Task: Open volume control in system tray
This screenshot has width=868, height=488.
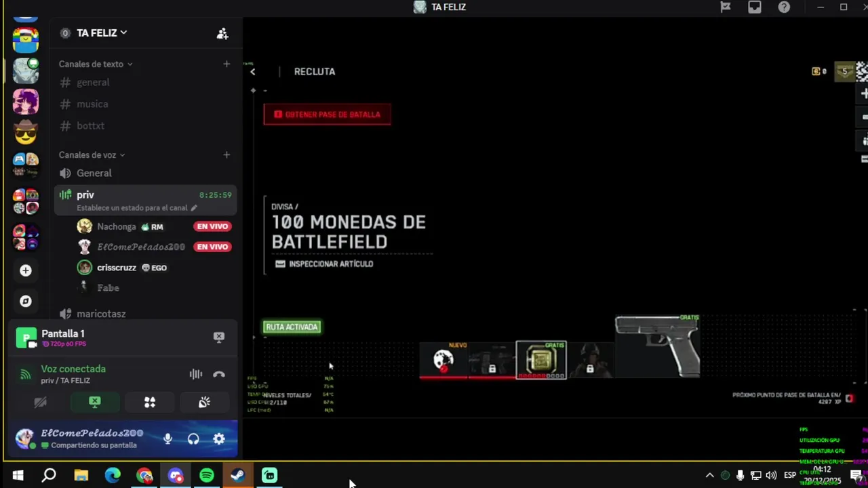Action: pyautogui.click(x=771, y=475)
